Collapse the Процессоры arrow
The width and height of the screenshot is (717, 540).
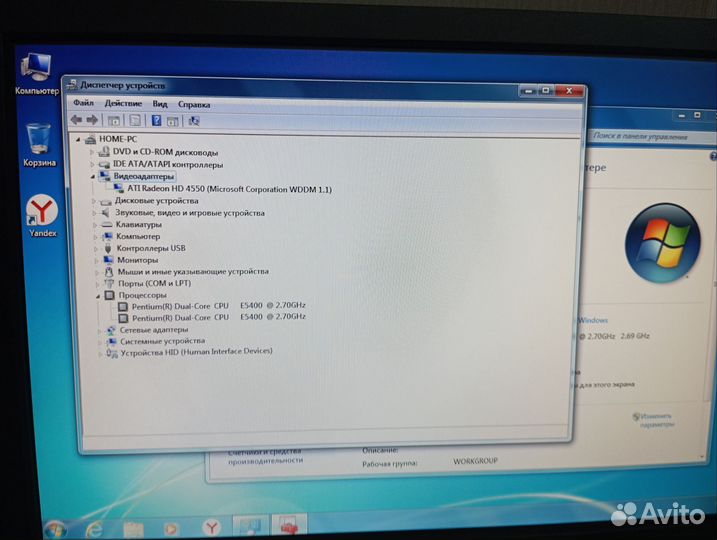97,296
